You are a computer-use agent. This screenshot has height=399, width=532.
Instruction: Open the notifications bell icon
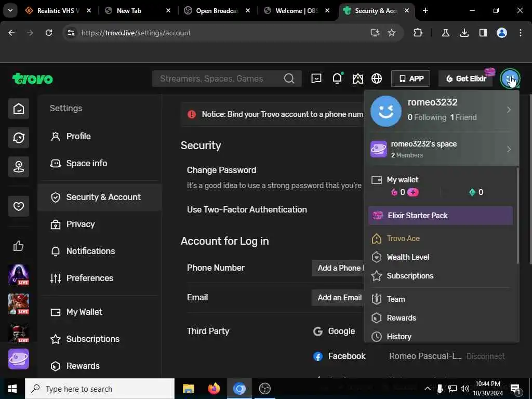click(337, 78)
